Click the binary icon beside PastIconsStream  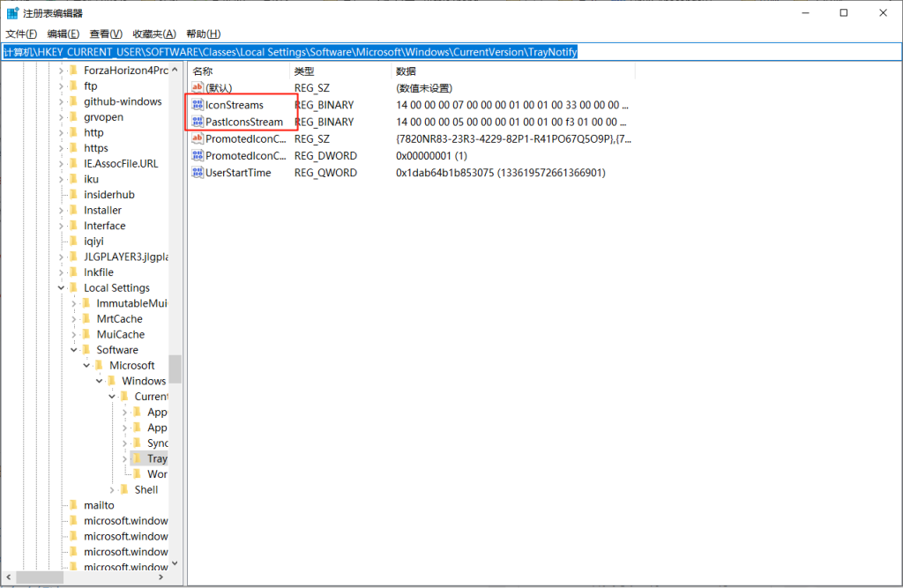click(198, 122)
